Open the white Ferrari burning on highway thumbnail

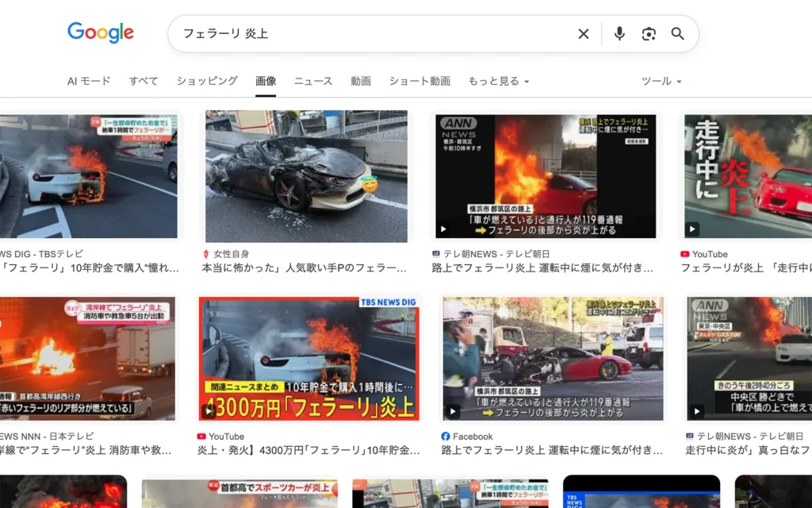[x=89, y=176]
